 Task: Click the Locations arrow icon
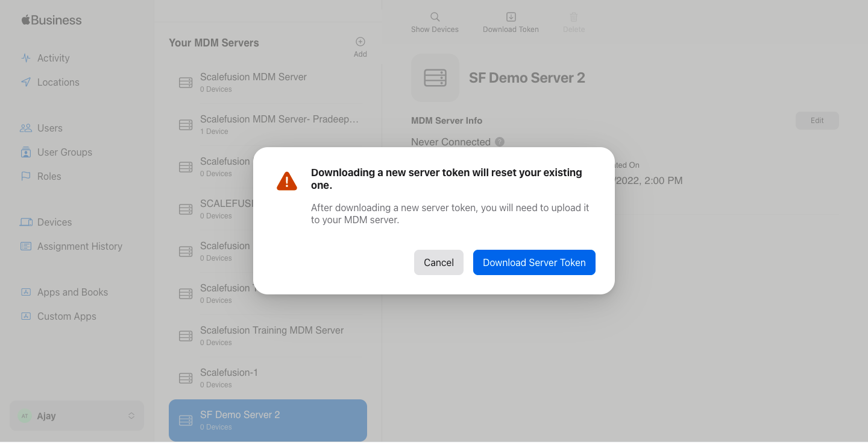pyautogui.click(x=26, y=82)
